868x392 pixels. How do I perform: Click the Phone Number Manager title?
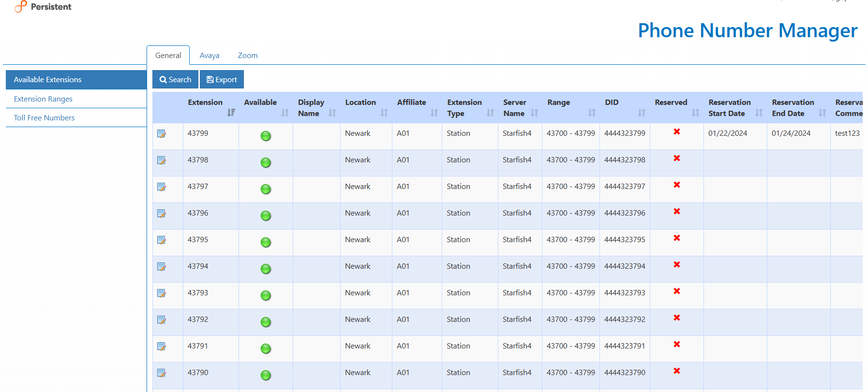(748, 30)
